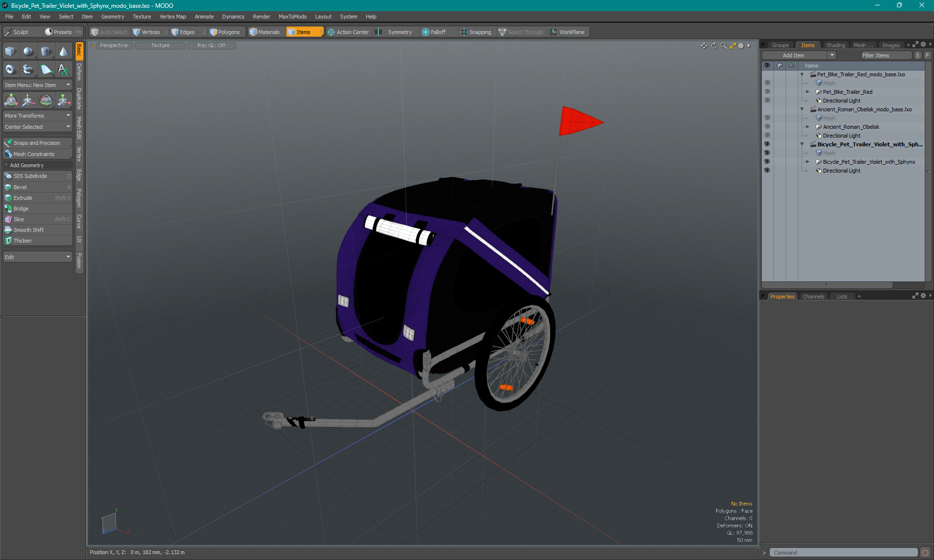Toggle visibility of Pet_Bike_Trailer_Red item
This screenshot has width=934, height=560.
[767, 92]
